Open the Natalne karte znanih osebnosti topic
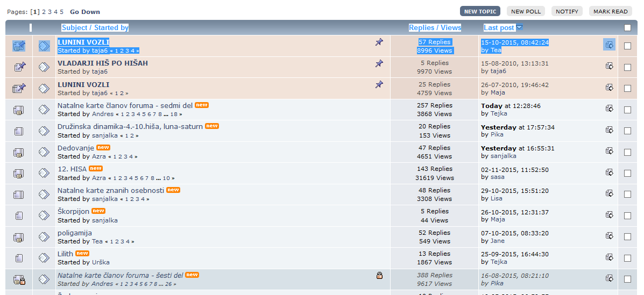This screenshot has height=295, width=644. click(111, 190)
